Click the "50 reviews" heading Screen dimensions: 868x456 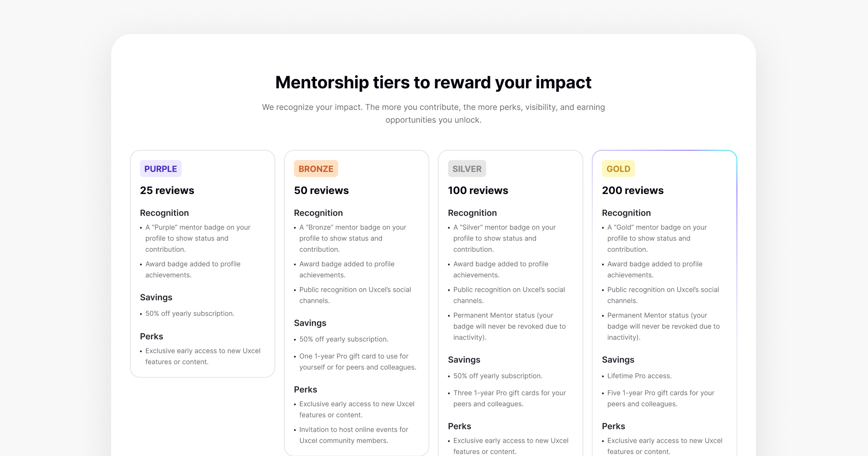[x=321, y=190]
